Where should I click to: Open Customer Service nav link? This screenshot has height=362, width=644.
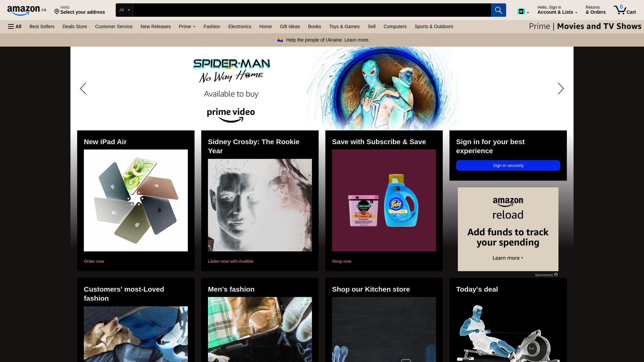tap(114, 26)
